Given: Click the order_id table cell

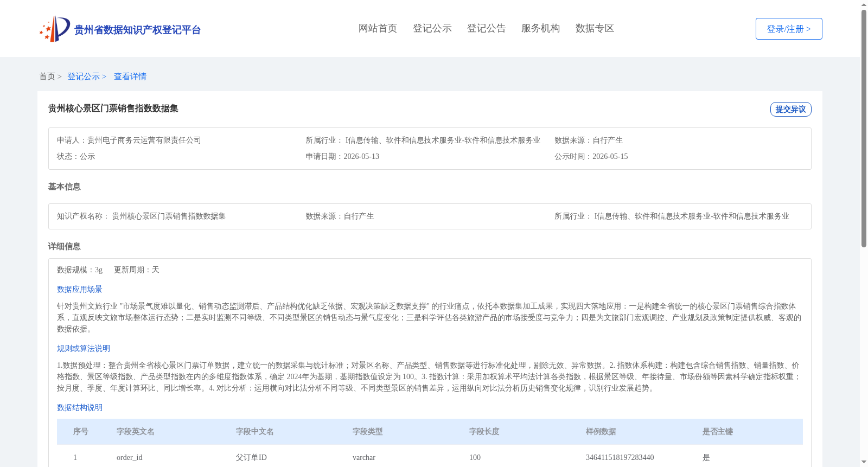Looking at the screenshot, I should point(130,457).
